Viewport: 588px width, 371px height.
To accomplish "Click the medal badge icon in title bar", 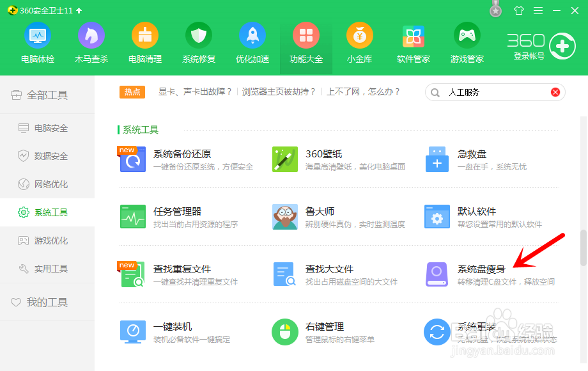I will point(496,8).
